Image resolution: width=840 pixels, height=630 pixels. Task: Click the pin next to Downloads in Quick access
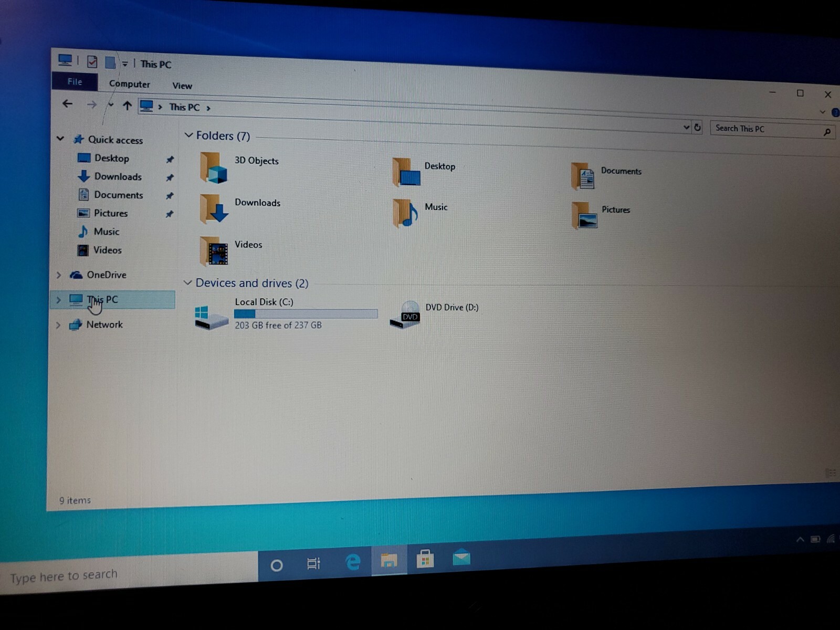click(x=170, y=178)
